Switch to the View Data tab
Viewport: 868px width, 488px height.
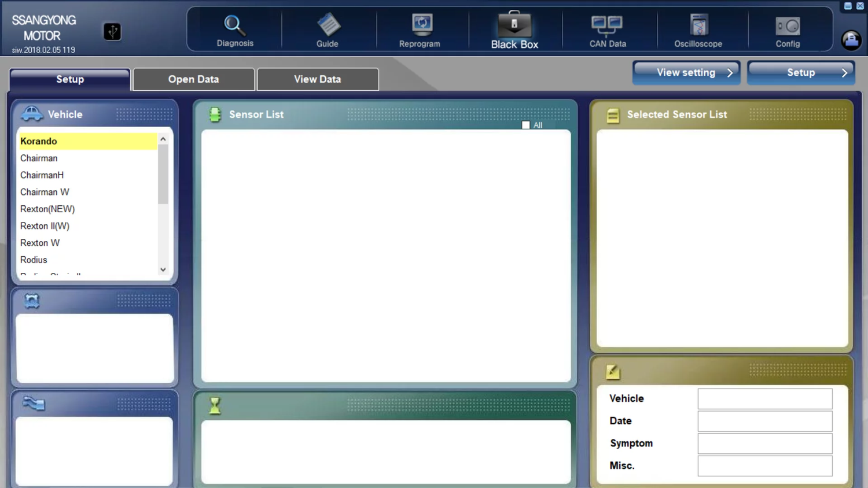[317, 79]
